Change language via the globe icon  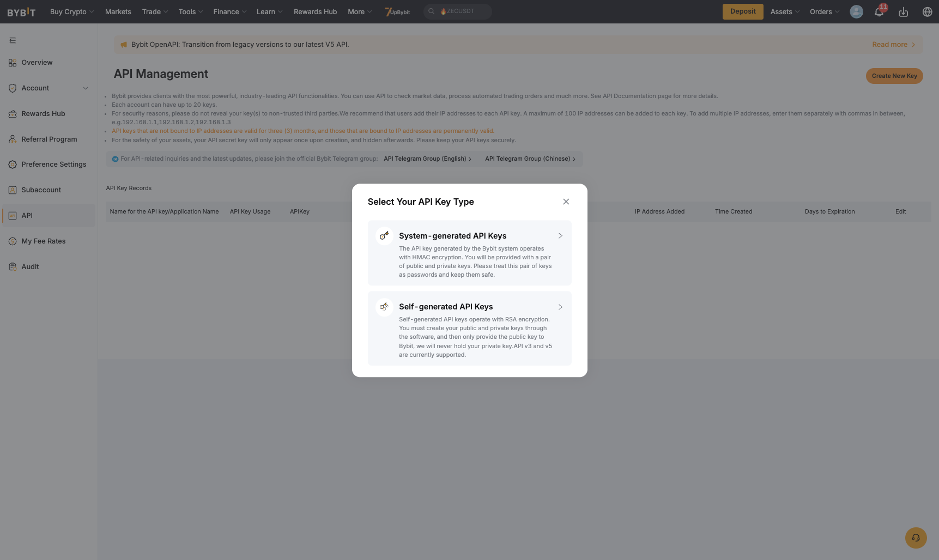coord(927,11)
